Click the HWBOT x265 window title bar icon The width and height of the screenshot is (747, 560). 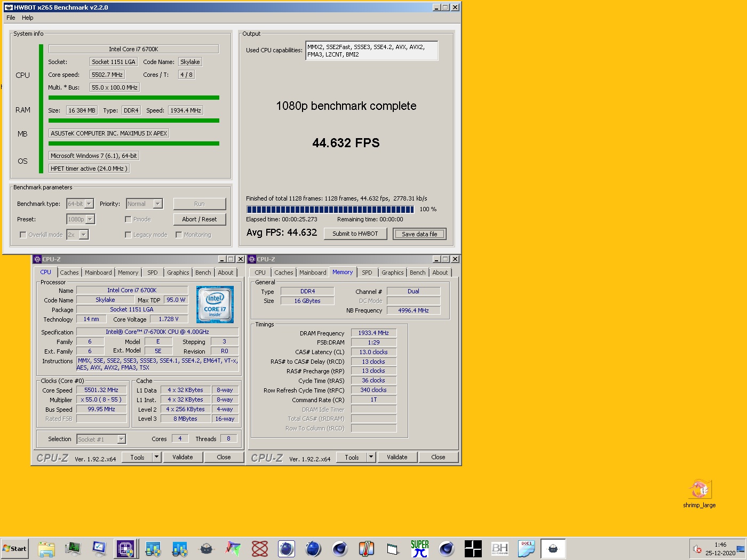(9, 7)
